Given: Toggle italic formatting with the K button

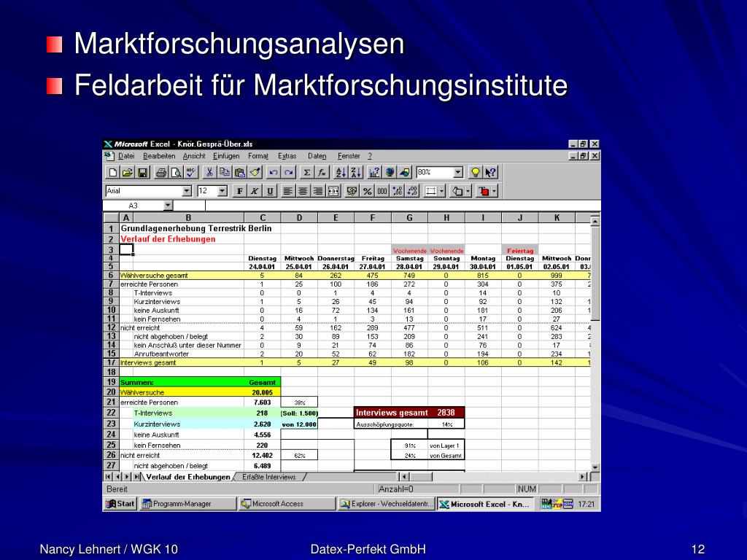Looking at the screenshot, I should (255, 191).
